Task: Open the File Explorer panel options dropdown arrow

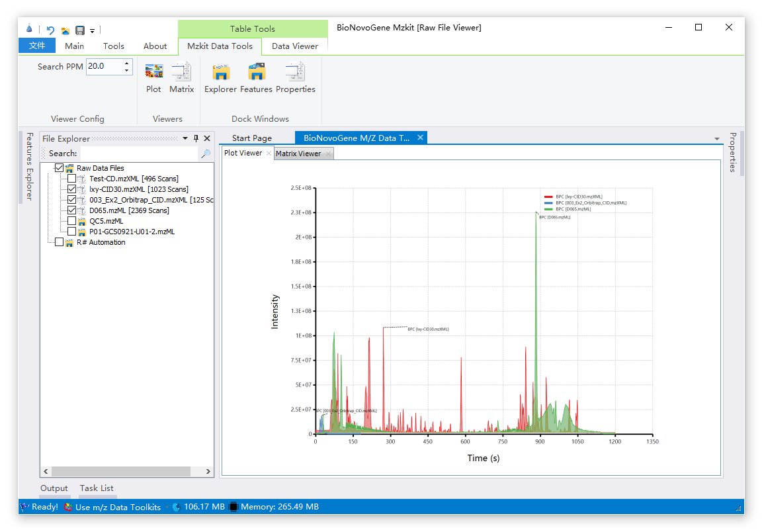Action: pyautogui.click(x=185, y=138)
